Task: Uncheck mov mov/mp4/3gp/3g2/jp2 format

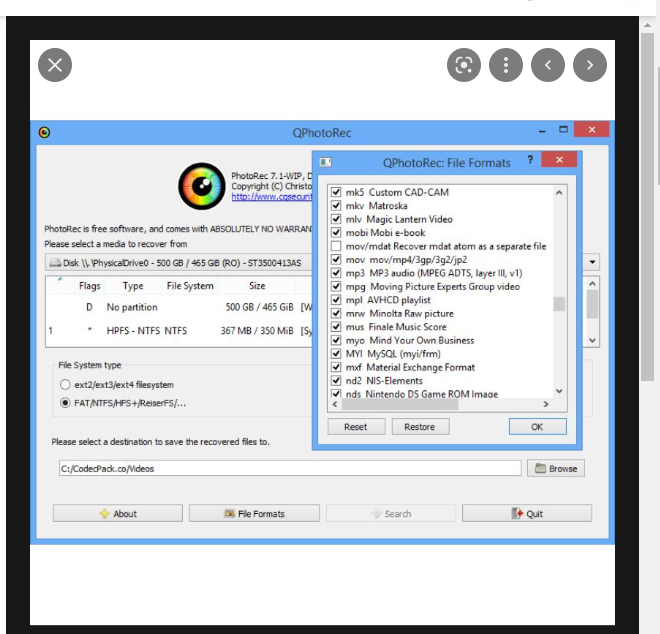Action: [x=335, y=260]
